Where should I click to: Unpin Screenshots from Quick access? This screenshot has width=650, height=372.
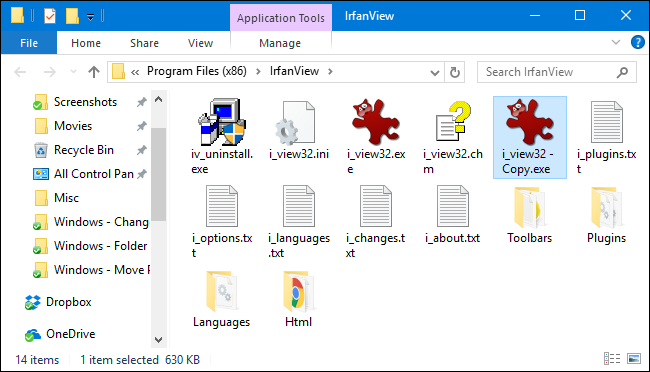(142, 102)
